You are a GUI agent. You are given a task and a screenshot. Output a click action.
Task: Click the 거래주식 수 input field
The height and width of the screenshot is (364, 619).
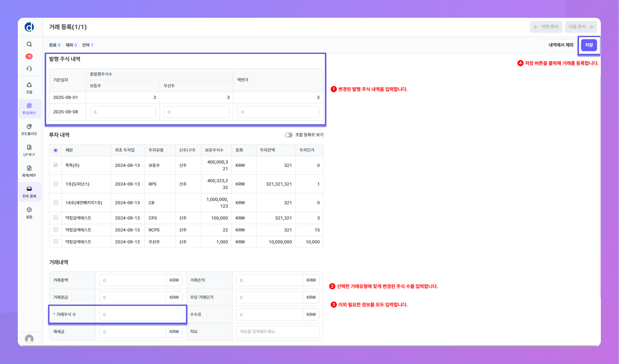tap(141, 314)
